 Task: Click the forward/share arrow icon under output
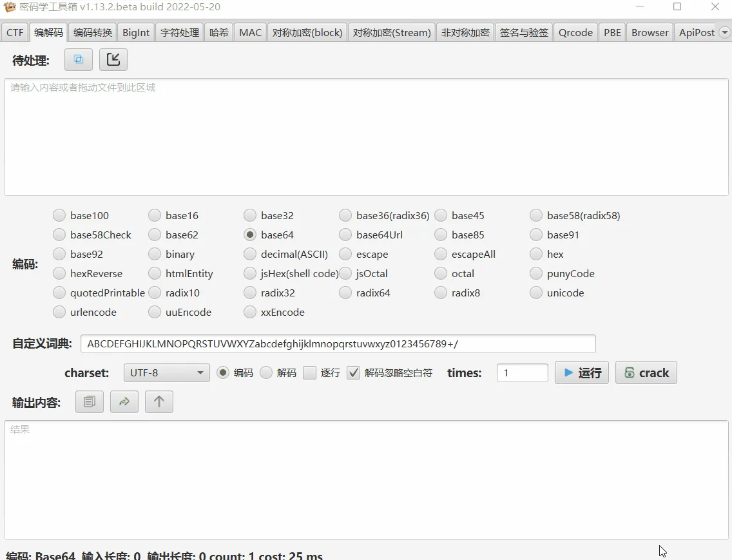point(124,401)
